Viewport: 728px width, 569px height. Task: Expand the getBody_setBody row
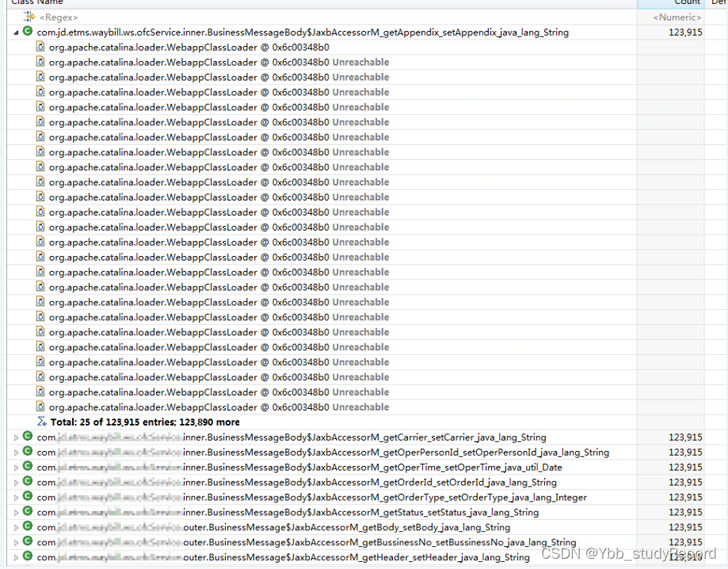[x=17, y=527]
